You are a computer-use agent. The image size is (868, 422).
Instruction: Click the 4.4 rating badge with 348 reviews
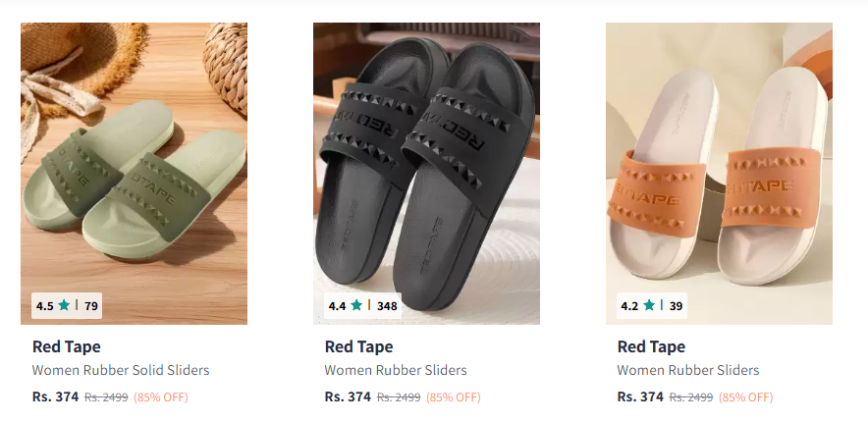[362, 305]
